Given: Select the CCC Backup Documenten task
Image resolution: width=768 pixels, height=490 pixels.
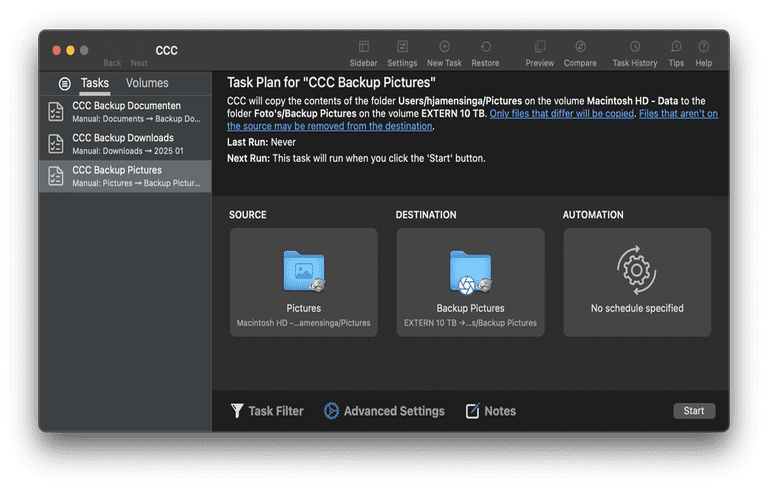Looking at the screenshot, I should pos(125,112).
